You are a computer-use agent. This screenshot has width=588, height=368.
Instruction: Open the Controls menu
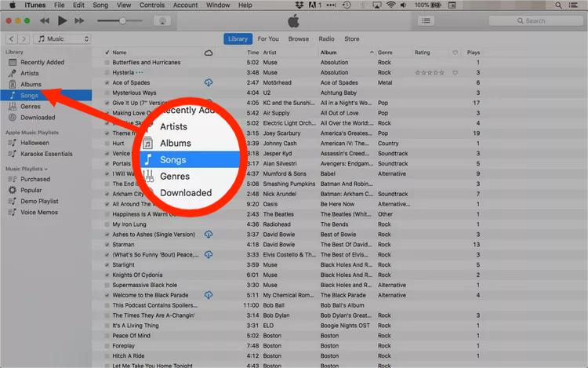point(152,5)
